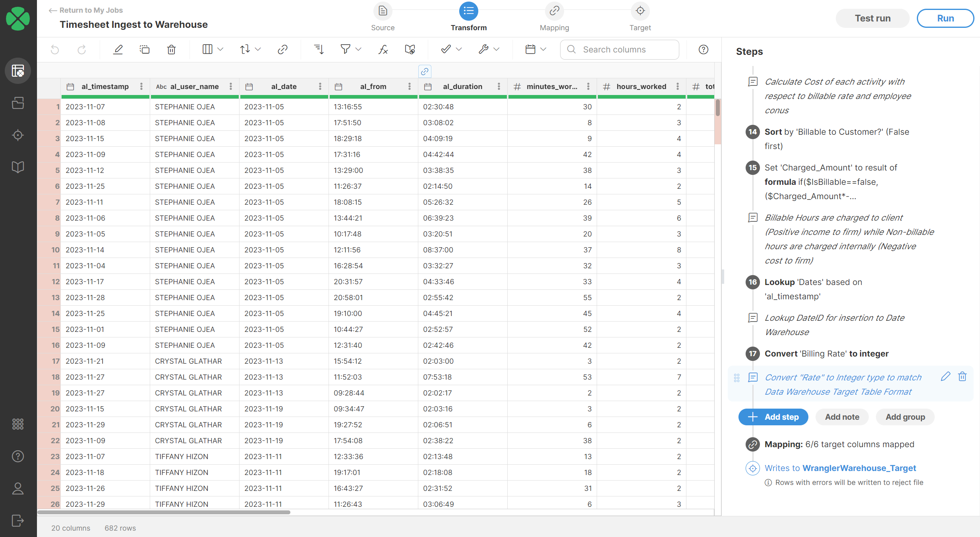This screenshot has height=537, width=980.
Task: Click the horizontal scrollbar under the table
Action: 164,512
